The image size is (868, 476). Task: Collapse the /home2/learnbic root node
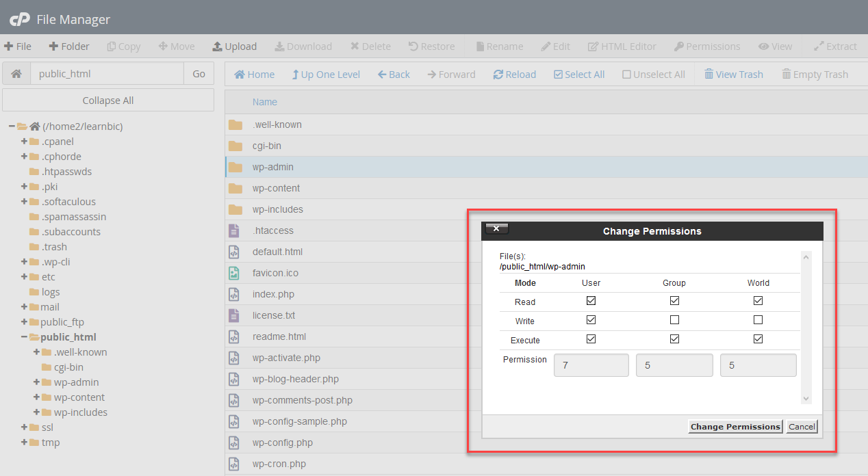[x=12, y=127]
